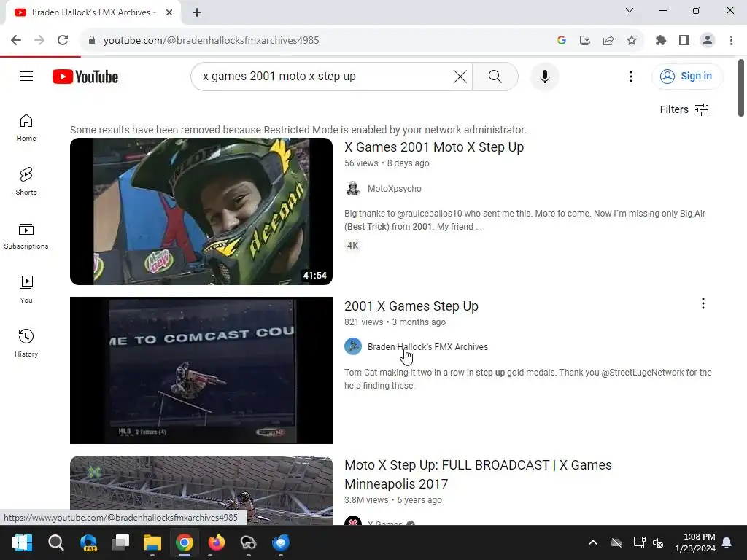Open Firefox from taskbar
747x560 pixels.
coord(216,542)
